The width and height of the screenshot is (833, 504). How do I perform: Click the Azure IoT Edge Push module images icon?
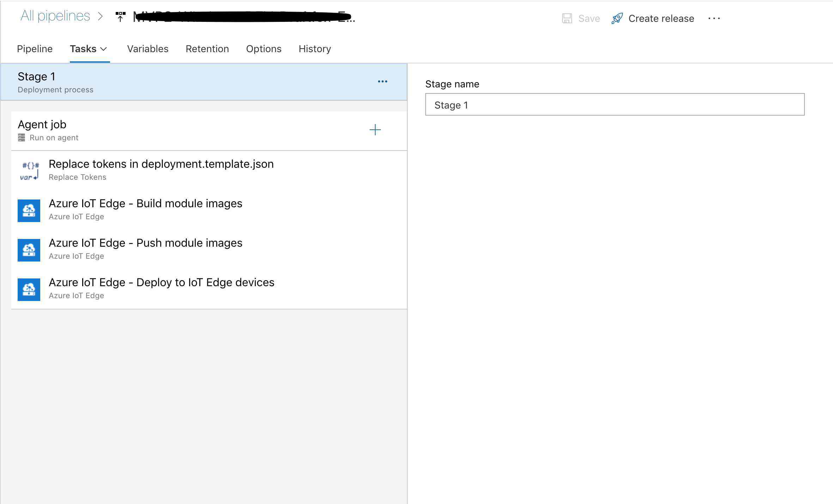click(x=29, y=250)
